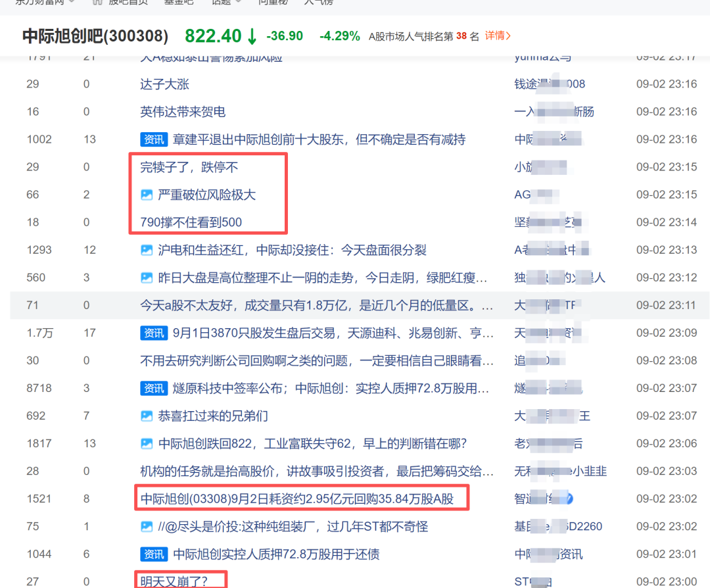Click image icon beside 昨日大盘是高位整理 post
This screenshot has width=710, height=588.
click(146, 278)
